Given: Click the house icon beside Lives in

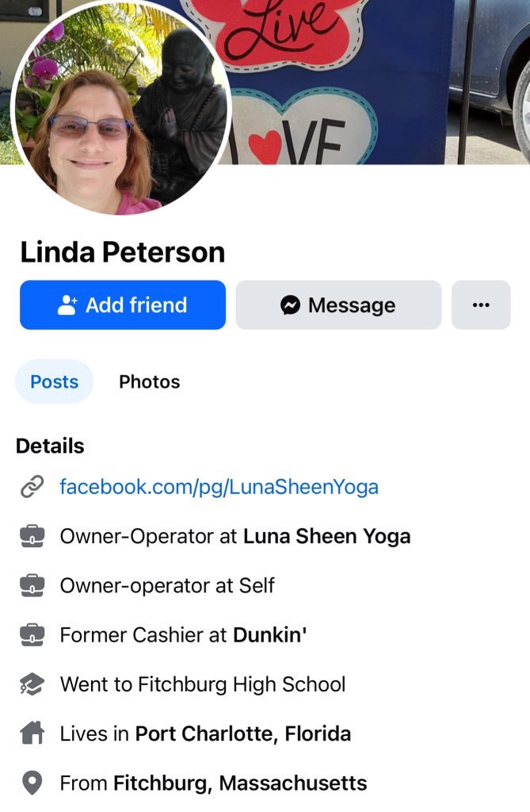Looking at the screenshot, I should click(x=32, y=733).
